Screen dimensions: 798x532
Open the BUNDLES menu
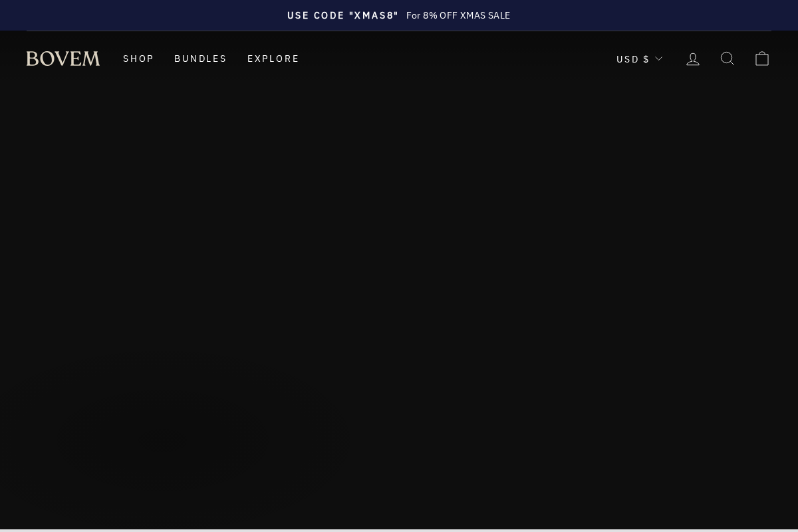[x=201, y=59]
